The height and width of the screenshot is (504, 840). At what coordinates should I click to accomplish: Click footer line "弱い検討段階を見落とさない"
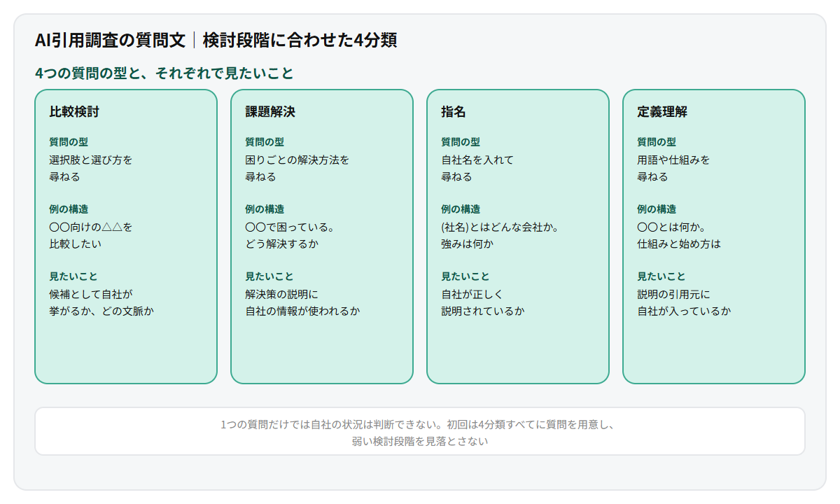420,441
